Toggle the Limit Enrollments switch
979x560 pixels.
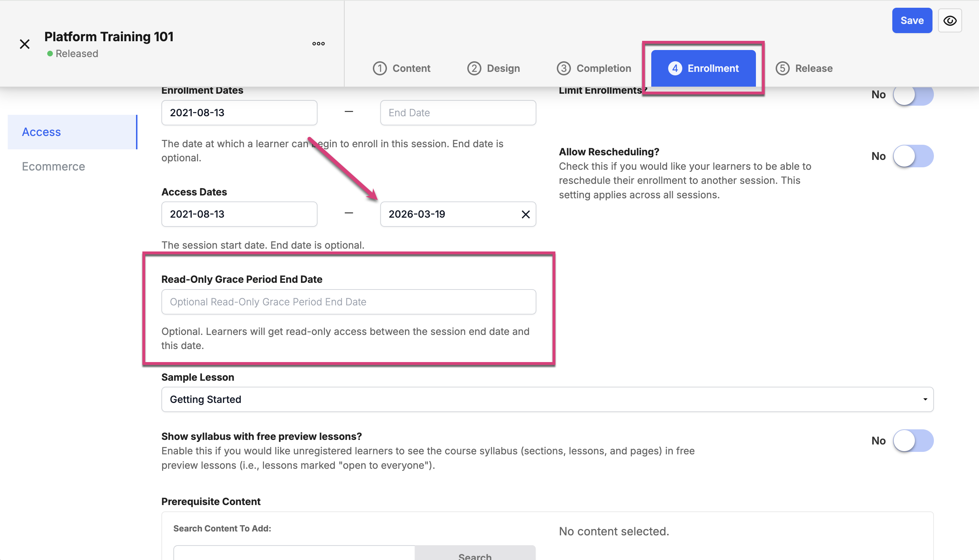click(x=913, y=95)
